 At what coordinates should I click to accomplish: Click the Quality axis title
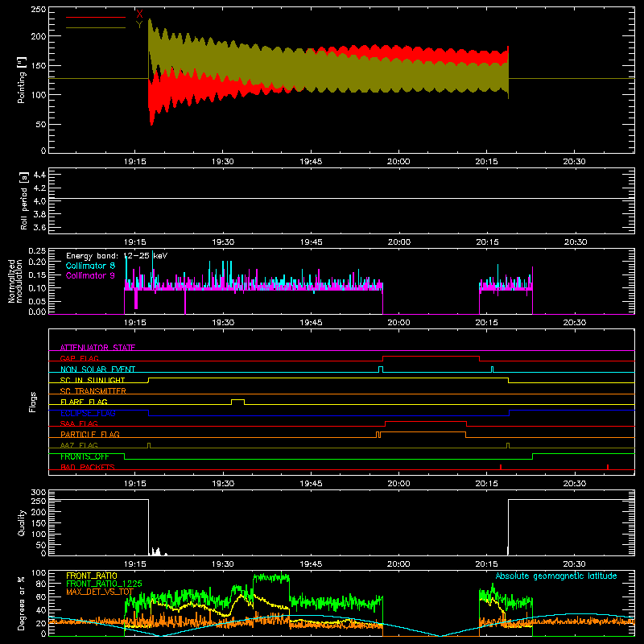22,522
